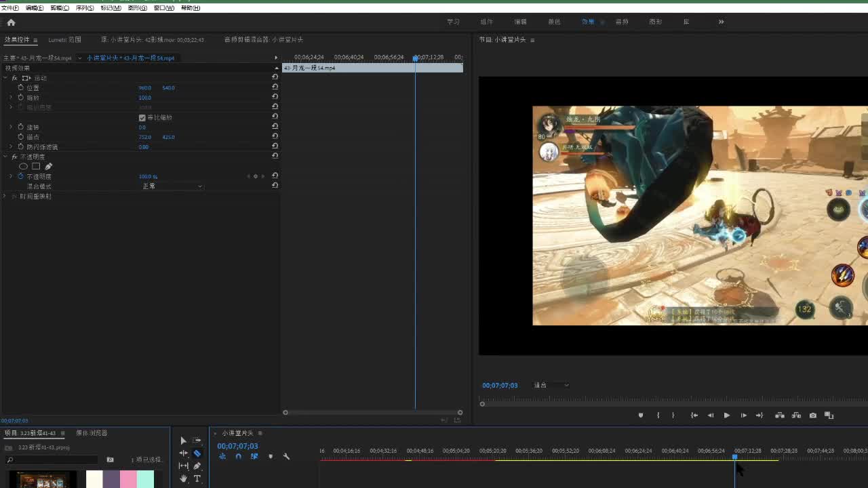The width and height of the screenshot is (868, 488).
Task: Open master clip dropdown chevron
Action: click(x=79, y=58)
